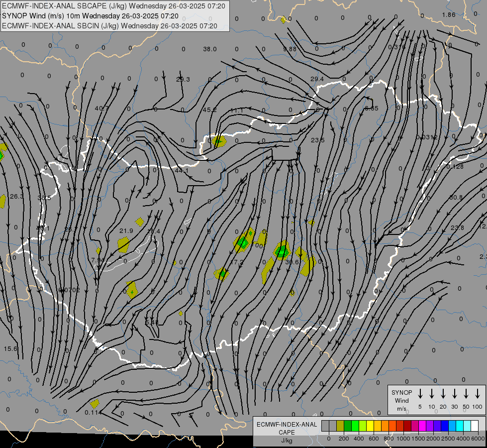Click the 11.1 value on the map
The height and width of the screenshot is (448, 487).
pyautogui.click(x=237, y=111)
